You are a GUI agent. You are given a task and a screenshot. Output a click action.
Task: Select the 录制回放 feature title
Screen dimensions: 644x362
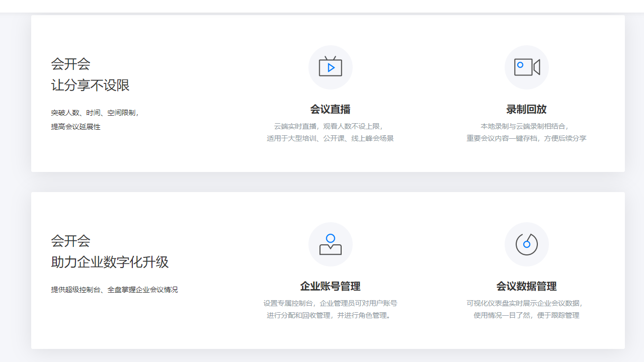click(x=526, y=109)
